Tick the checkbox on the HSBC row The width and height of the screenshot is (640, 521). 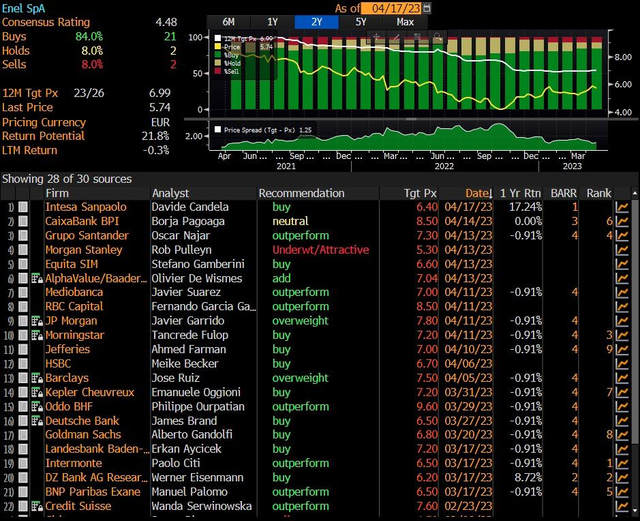(x=23, y=364)
